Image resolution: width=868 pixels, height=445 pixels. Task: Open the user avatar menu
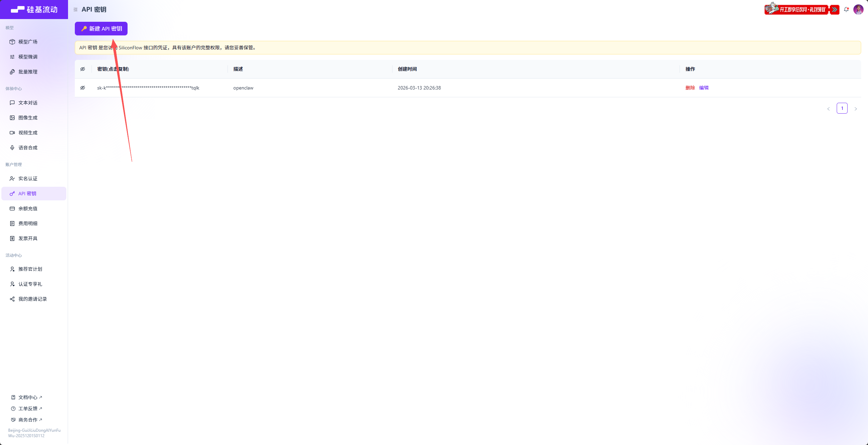pyautogui.click(x=858, y=10)
